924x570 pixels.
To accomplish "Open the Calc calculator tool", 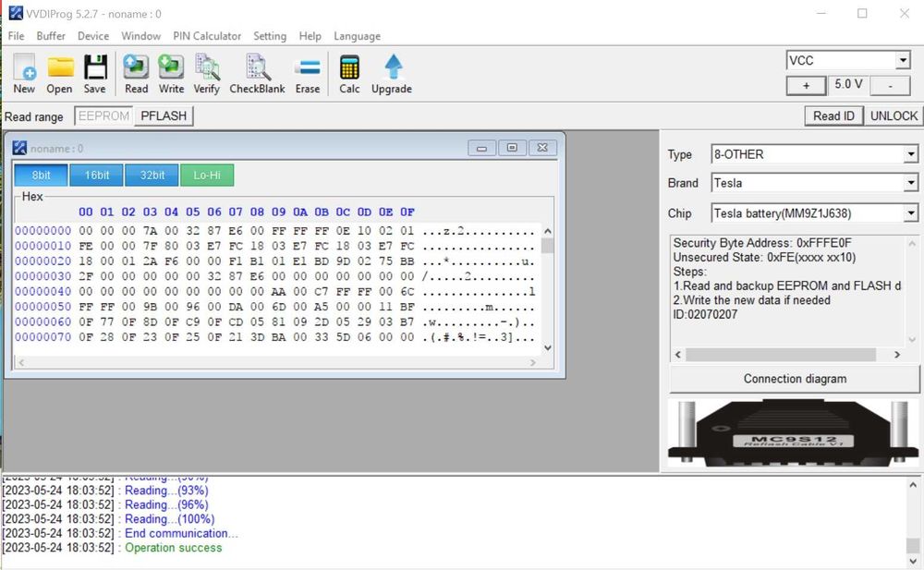I will point(349,73).
